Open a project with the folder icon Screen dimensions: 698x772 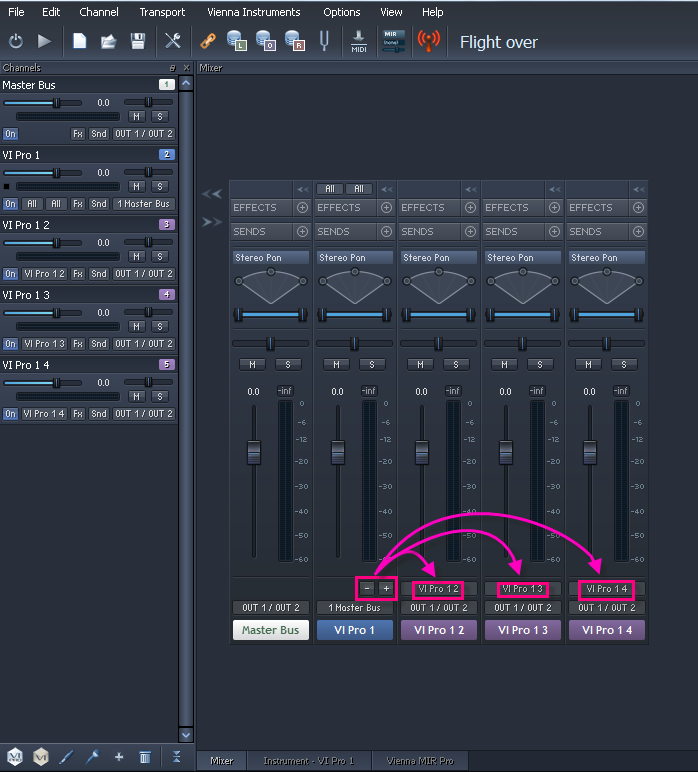point(108,42)
